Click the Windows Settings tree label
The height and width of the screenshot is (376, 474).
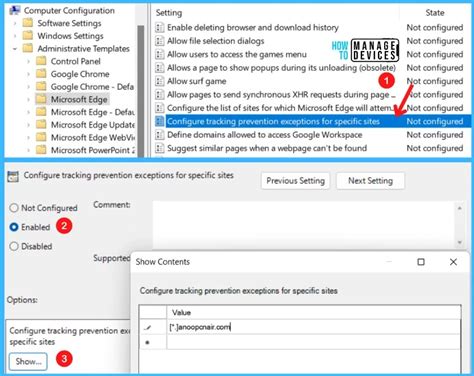coord(70,36)
